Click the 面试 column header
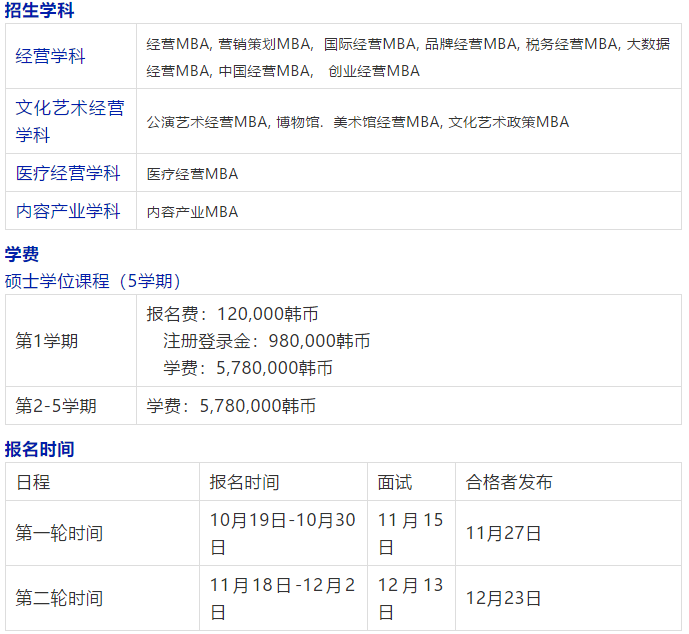The width and height of the screenshot is (689, 634). (395, 482)
